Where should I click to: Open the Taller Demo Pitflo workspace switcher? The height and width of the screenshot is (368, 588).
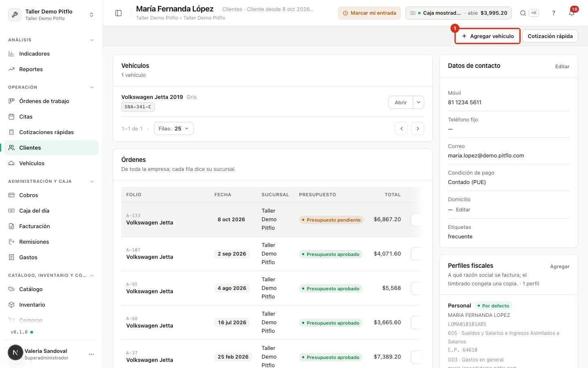tap(51, 15)
